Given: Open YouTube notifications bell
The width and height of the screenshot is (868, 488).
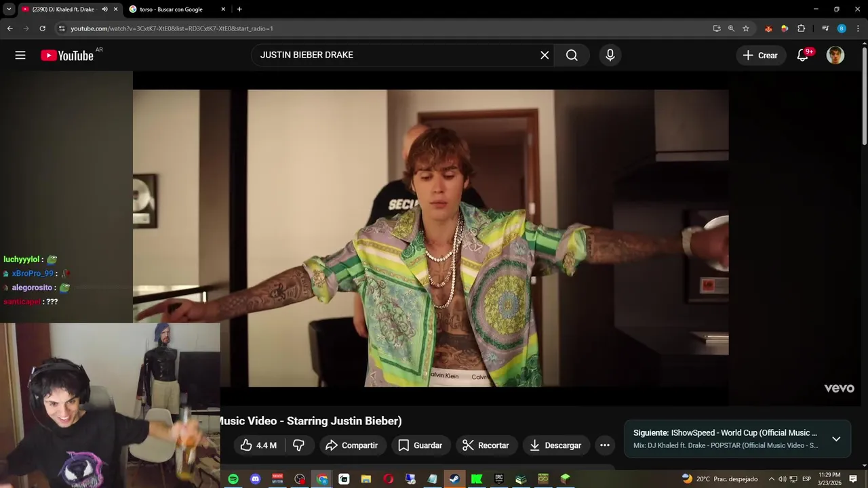Looking at the screenshot, I should coord(803,56).
